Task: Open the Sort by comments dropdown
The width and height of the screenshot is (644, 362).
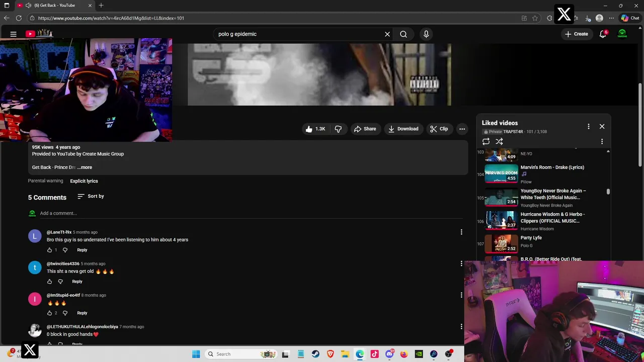Action: tap(91, 196)
